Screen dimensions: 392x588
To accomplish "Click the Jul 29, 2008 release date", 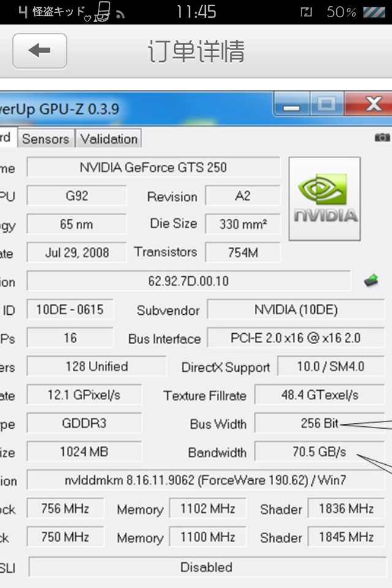I will click(x=77, y=253).
